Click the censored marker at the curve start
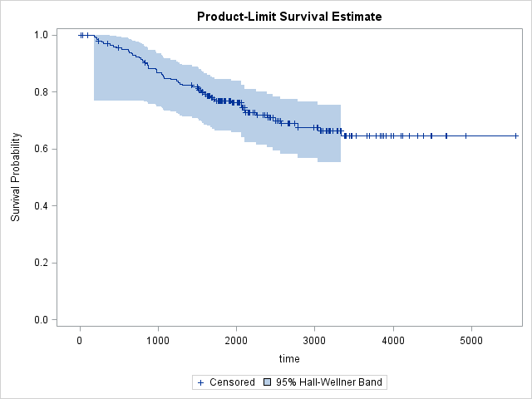The height and width of the screenshot is (399, 532). (x=81, y=35)
